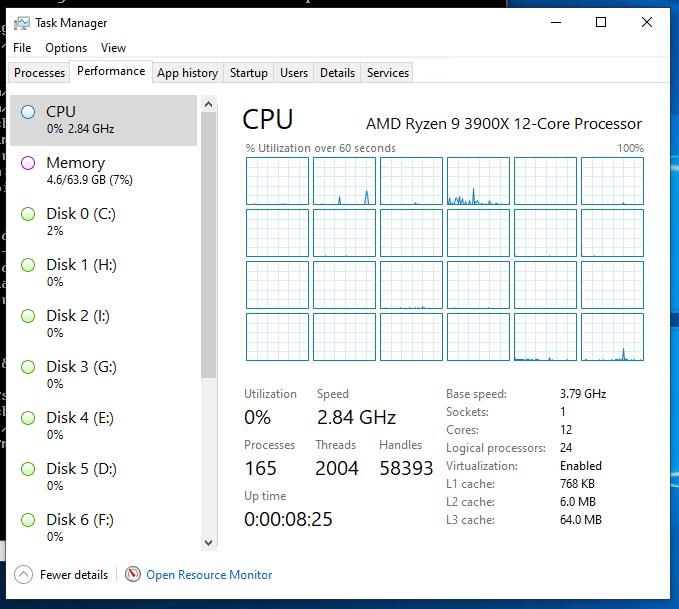Image resolution: width=679 pixels, height=609 pixels.
Task: Click the Disk 4 (E:) green circle icon
Action: (x=28, y=418)
